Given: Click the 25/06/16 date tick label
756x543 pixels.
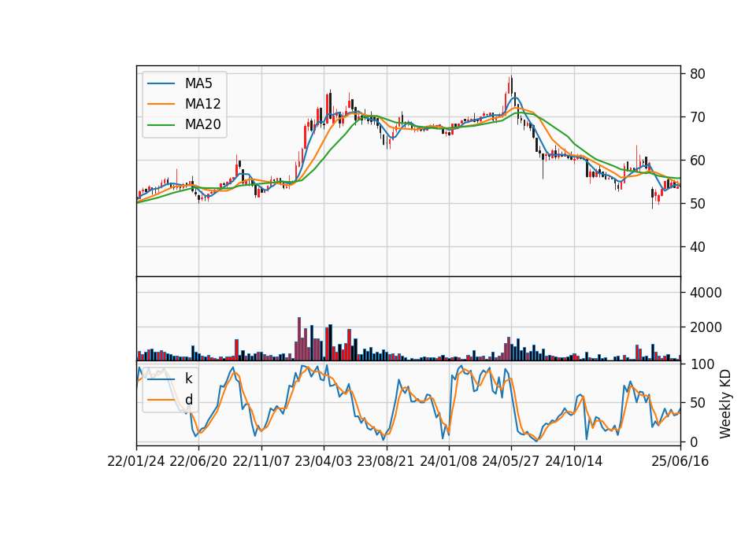Looking at the screenshot, I should pyautogui.click(x=680, y=462).
